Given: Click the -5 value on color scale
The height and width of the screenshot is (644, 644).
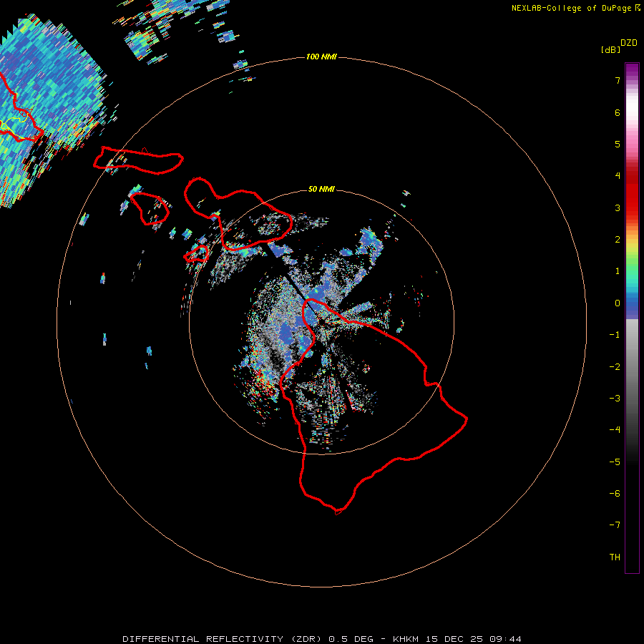Looking at the screenshot, I should pos(615,462).
